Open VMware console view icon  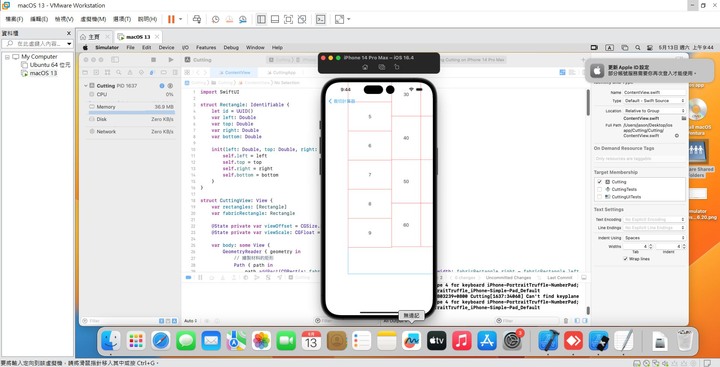tap(321, 19)
